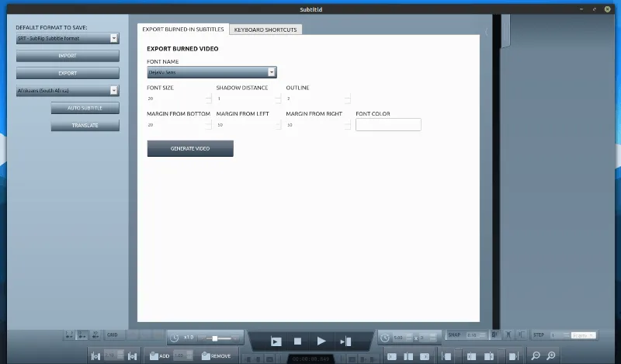The height and width of the screenshot is (364, 621).
Task: Click the Remove subtitle icon
Action: coord(215,355)
